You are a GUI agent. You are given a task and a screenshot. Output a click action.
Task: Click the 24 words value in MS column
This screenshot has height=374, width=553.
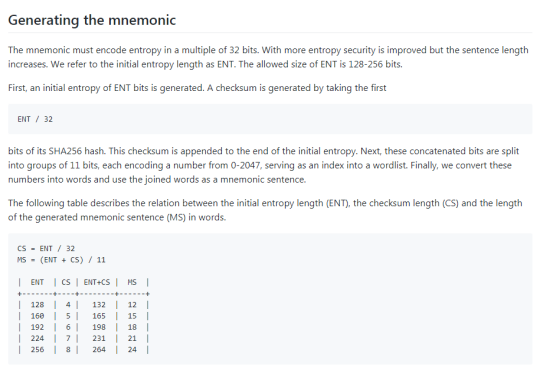pos(132,350)
